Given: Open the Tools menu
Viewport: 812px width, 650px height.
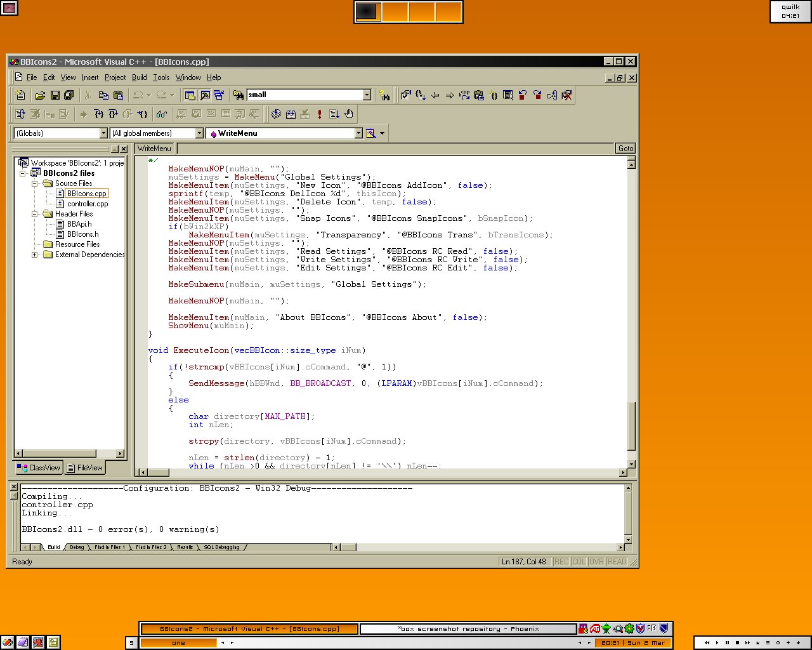Looking at the screenshot, I should coord(161,77).
